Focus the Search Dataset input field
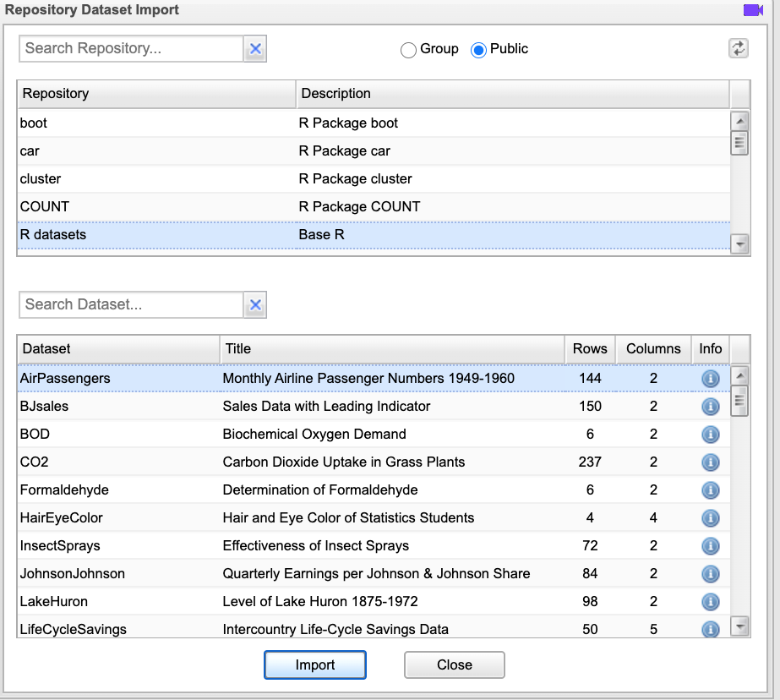Viewport: 780px width, 700px height. [131, 305]
